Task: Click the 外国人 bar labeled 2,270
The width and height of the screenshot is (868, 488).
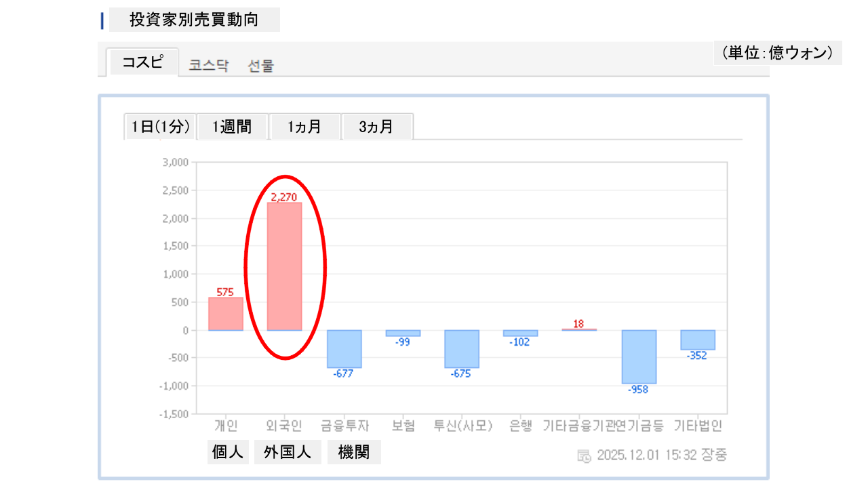Action: click(x=285, y=266)
